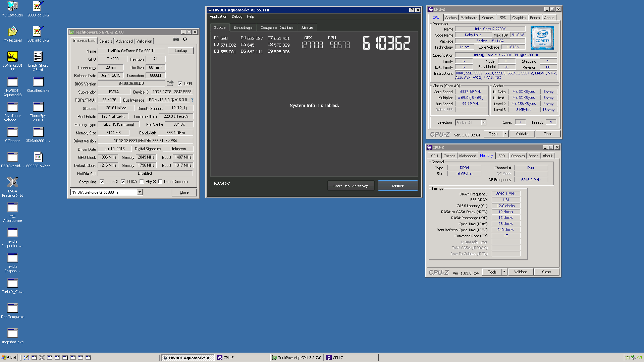Launch RealTemp.exe desktop icon
The height and width of the screenshot is (362, 644).
click(12, 311)
